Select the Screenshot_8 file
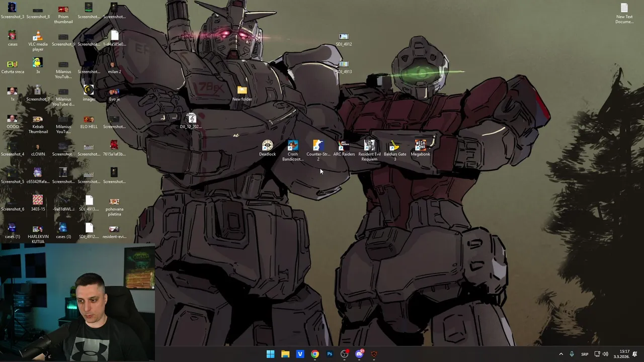 point(38,11)
